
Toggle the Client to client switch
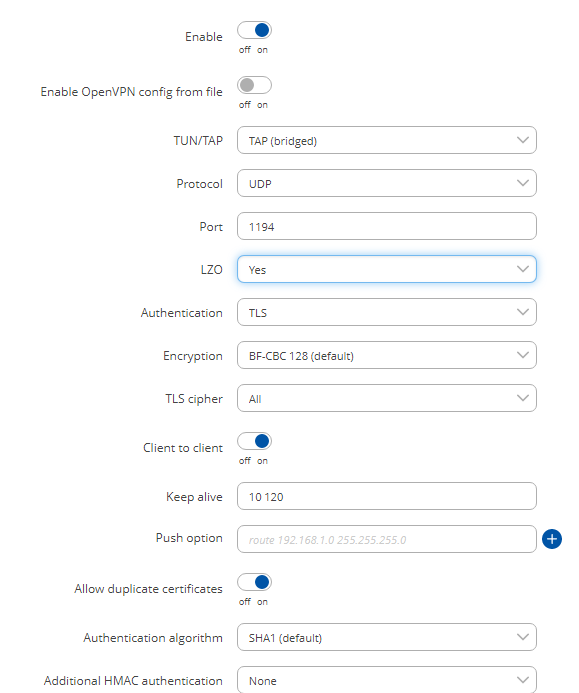[254, 441]
